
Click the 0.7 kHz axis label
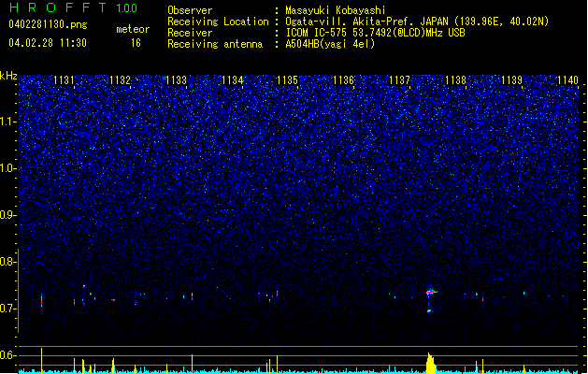pos(8,309)
